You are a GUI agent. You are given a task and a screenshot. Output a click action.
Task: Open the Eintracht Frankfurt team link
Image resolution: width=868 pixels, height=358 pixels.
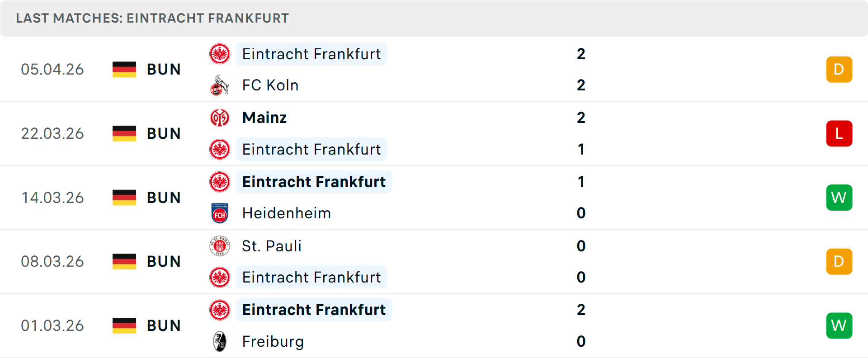311,54
